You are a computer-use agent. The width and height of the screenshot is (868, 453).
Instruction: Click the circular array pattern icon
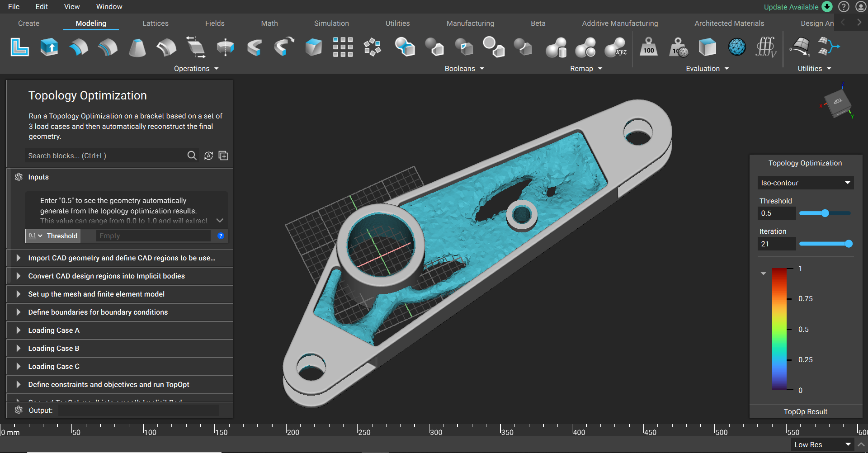click(x=372, y=47)
